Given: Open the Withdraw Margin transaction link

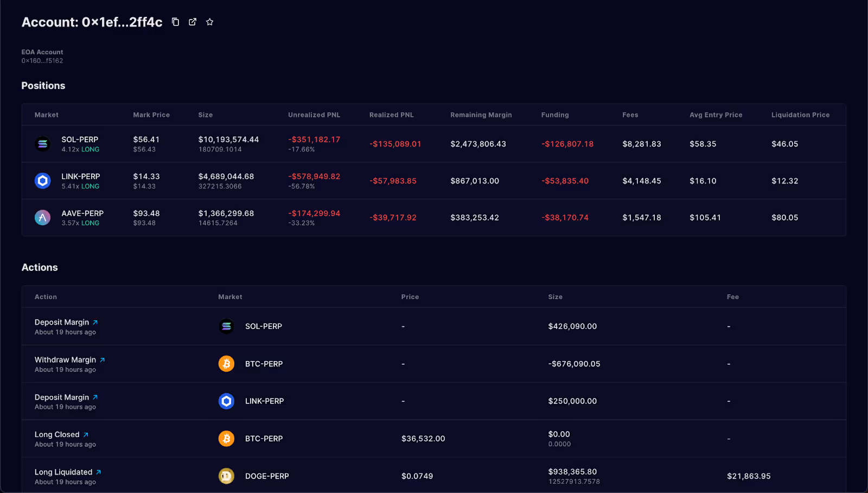Looking at the screenshot, I should 102,359.
